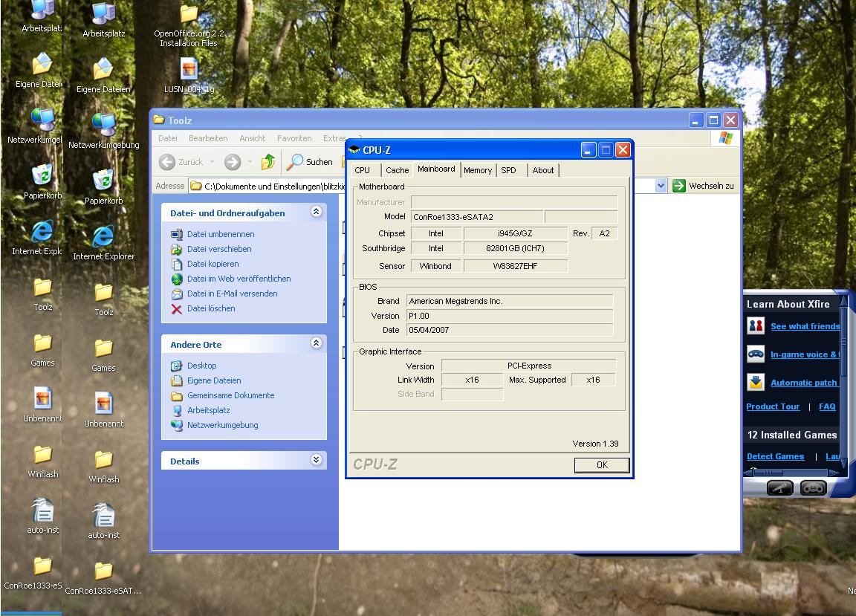Open Suchen search in the Toolz toolbar

310,162
